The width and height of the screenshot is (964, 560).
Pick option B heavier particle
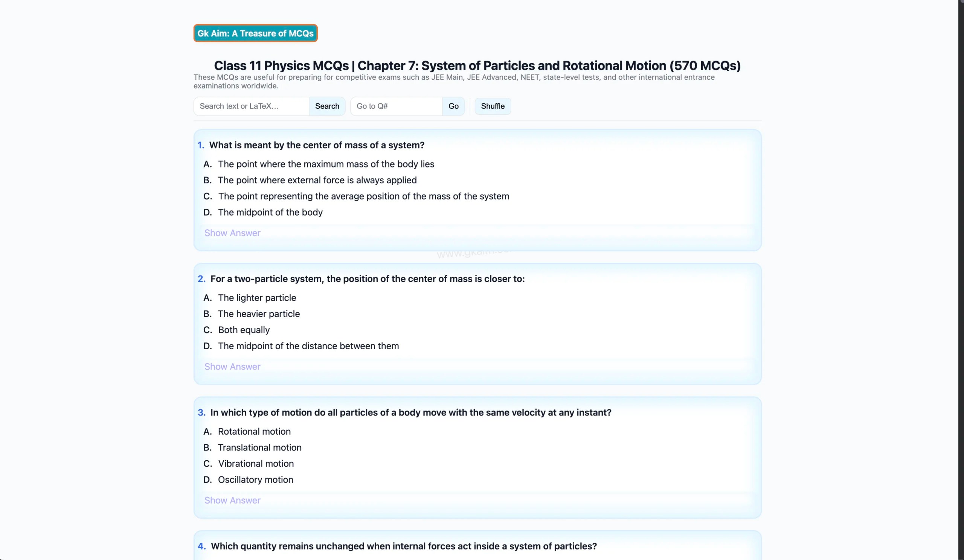tap(259, 314)
